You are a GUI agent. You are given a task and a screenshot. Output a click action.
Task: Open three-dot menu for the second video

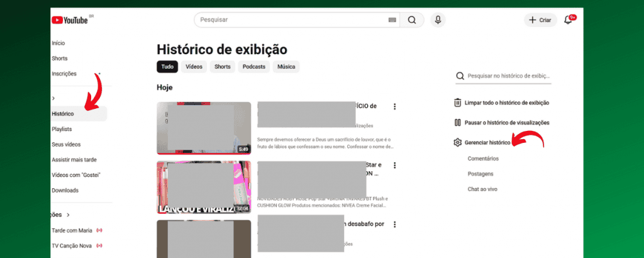click(x=394, y=165)
